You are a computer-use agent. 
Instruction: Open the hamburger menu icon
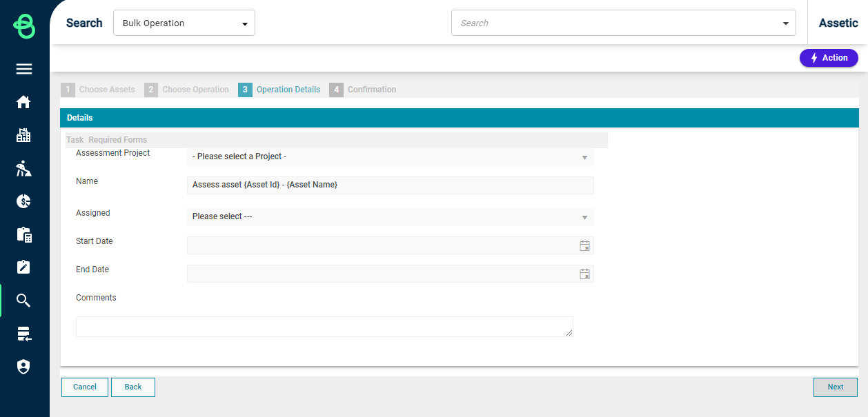point(24,69)
